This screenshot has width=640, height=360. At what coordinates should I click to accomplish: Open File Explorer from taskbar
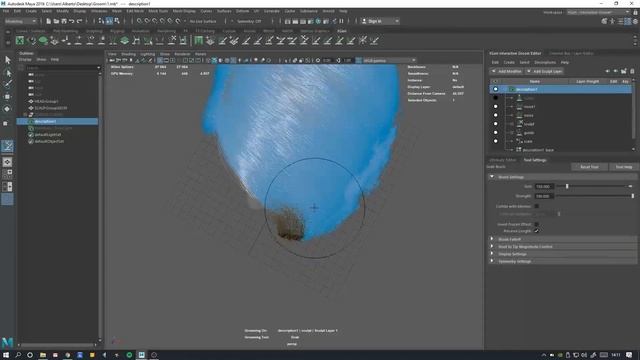42,355
